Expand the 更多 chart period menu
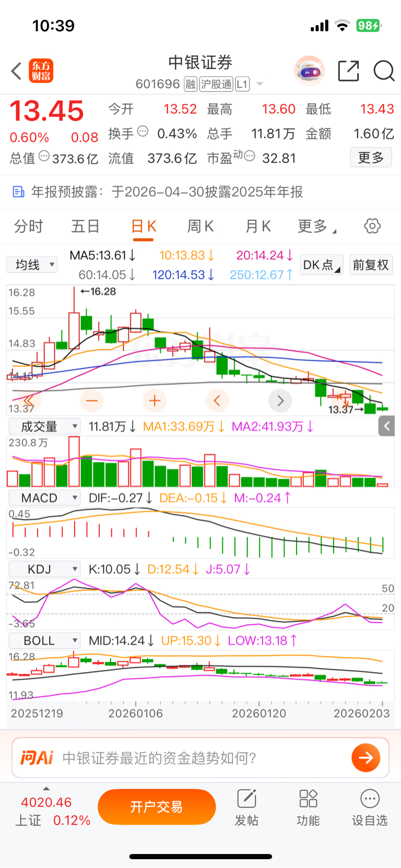The width and height of the screenshot is (401, 868). [x=317, y=227]
